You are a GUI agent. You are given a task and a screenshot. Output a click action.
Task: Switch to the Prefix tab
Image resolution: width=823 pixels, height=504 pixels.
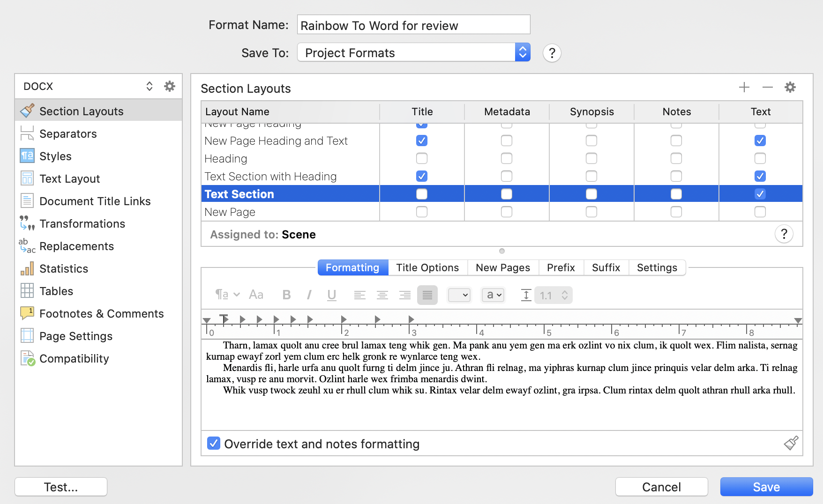561,267
